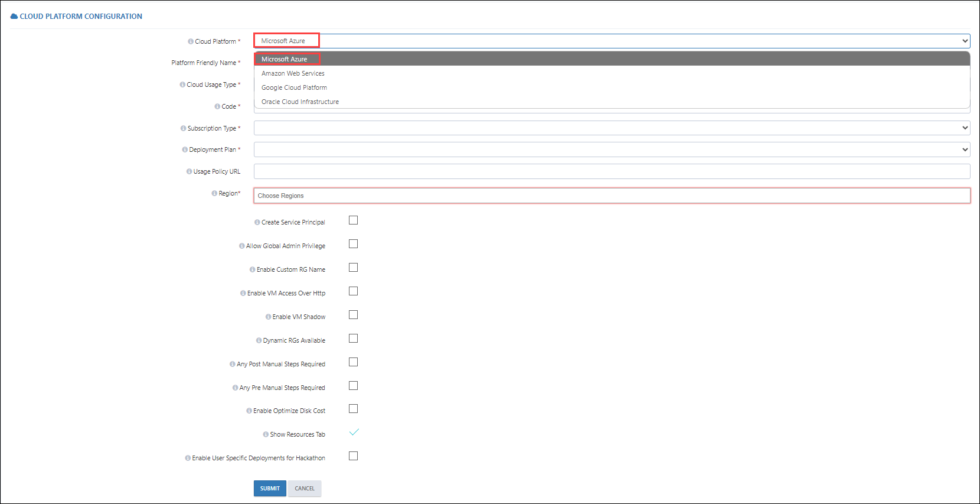Screen dimensions: 980x504
Task: Click info icon for Dynamic RGs Available
Action: click(259, 340)
